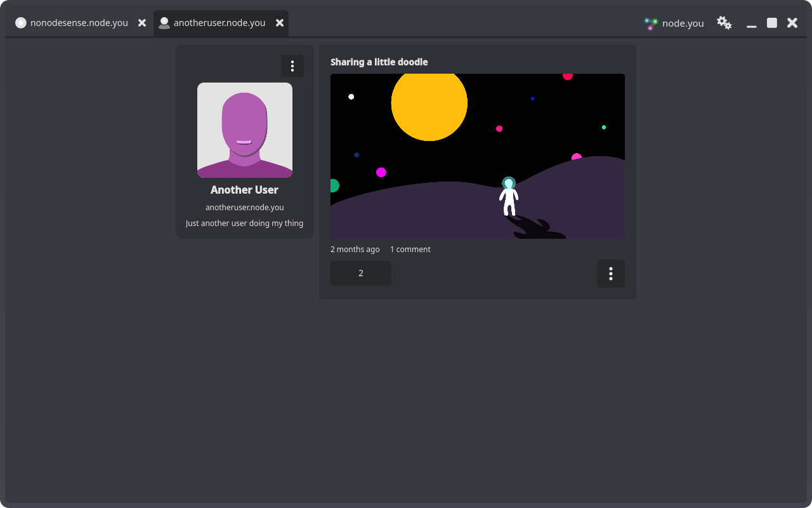Click the 'Another User' display name

coord(245,190)
